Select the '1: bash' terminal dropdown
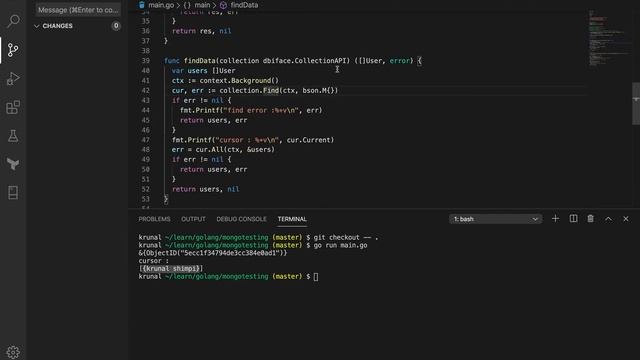640x360 pixels. (496, 219)
